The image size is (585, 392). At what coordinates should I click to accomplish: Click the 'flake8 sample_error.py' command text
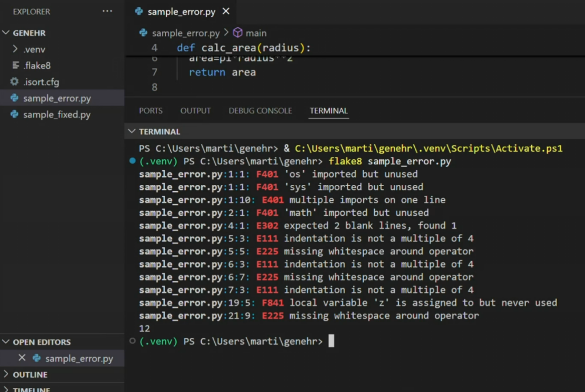pyautogui.click(x=390, y=161)
